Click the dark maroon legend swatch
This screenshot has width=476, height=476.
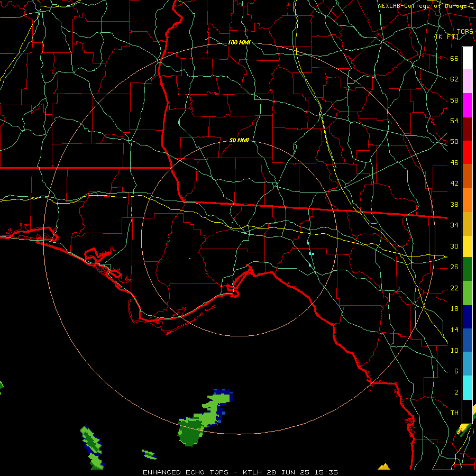(467, 129)
